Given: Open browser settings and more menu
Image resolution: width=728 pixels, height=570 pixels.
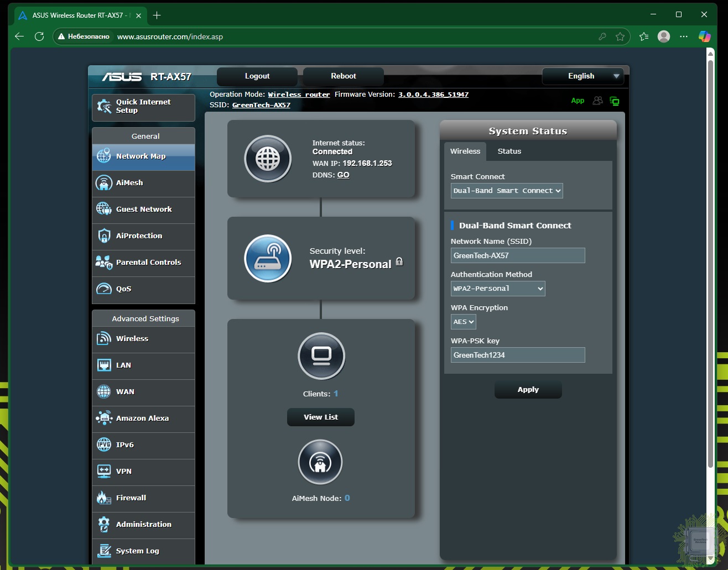Looking at the screenshot, I should (x=684, y=36).
